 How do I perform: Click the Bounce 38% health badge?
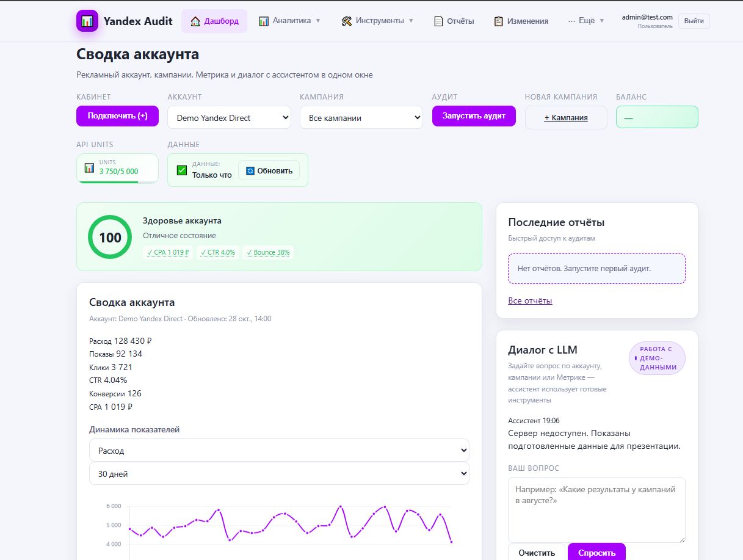tap(268, 252)
